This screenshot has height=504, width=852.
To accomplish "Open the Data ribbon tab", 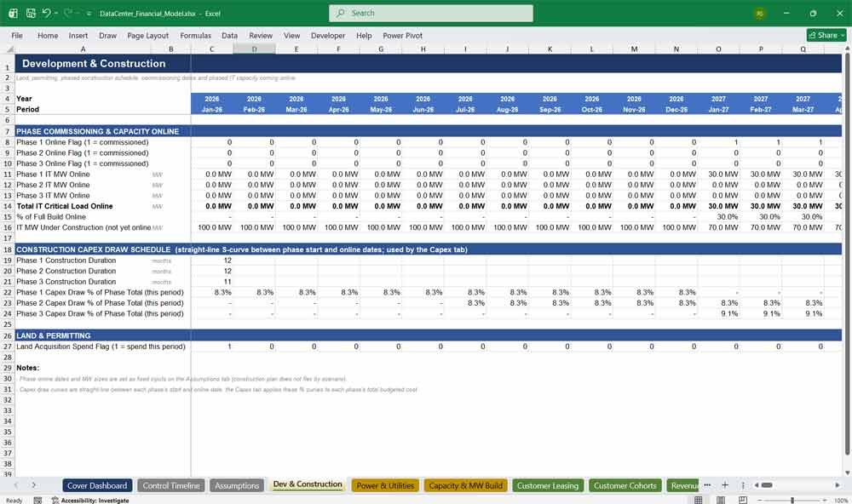I will (x=229, y=35).
